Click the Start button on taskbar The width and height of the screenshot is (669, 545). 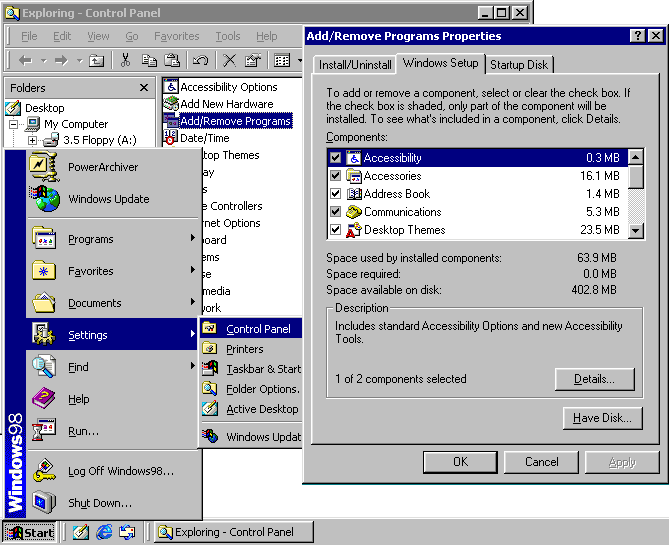click(30, 533)
